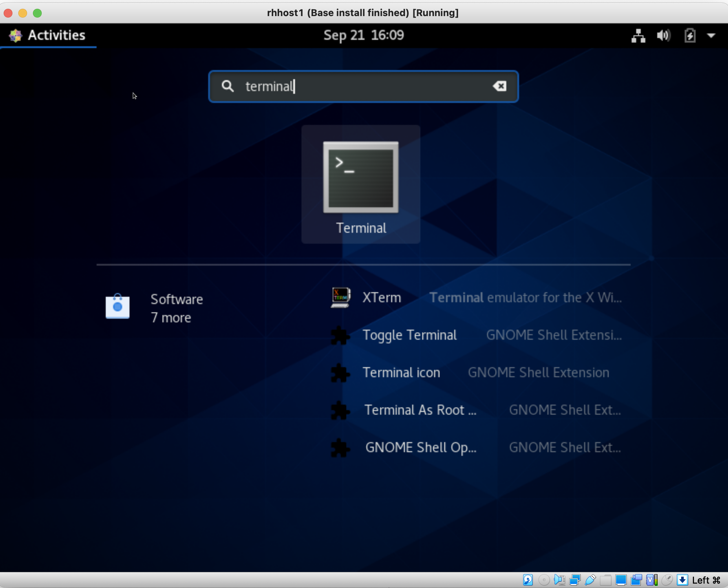
Task: Open the Sep 21 16:09 clock menu
Action: [x=364, y=35]
